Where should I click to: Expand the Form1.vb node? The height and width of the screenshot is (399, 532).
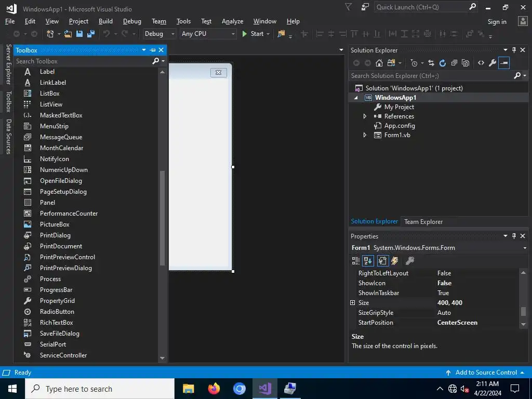pos(365,135)
